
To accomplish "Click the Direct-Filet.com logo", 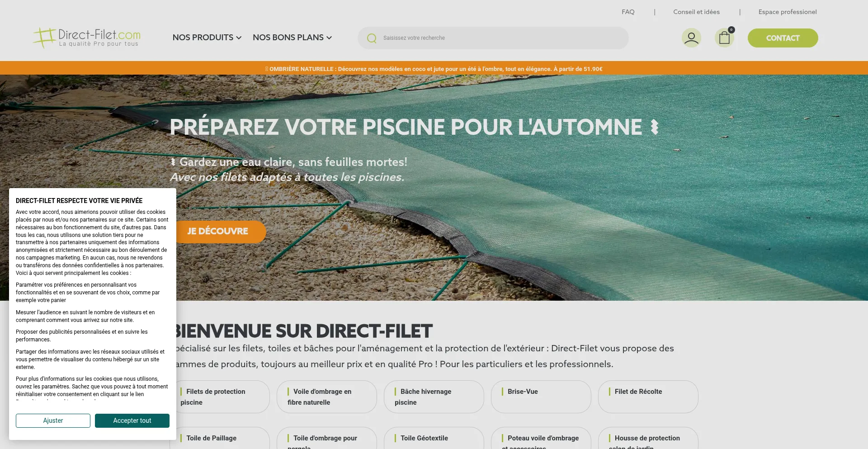I will (x=87, y=38).
